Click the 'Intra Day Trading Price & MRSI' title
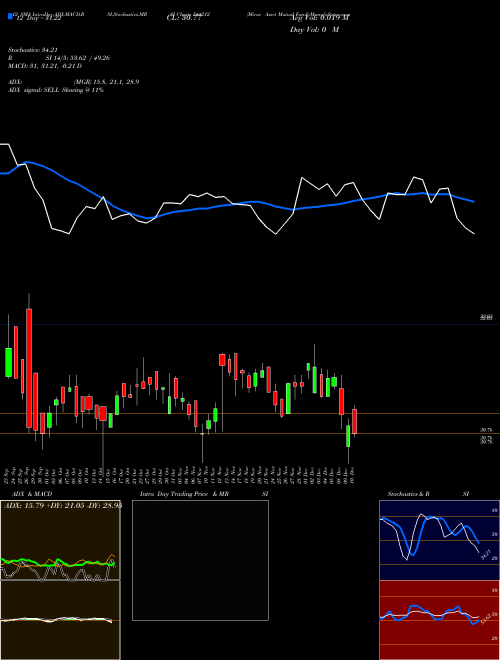Image resolution: width=500 pixels, height=660 pixels. pyautogui.click(x=204, y=494)
